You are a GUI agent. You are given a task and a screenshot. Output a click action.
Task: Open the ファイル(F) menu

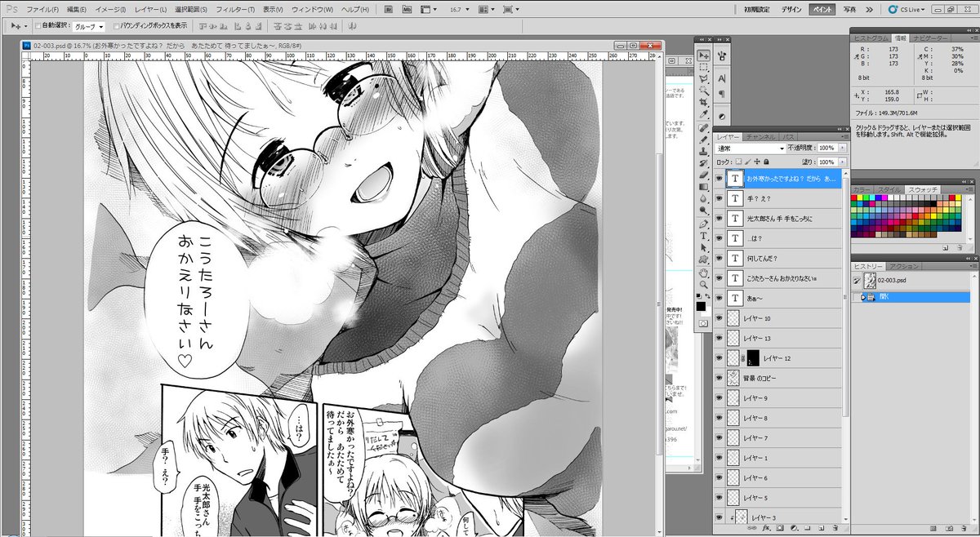click(x=42, y=9)
